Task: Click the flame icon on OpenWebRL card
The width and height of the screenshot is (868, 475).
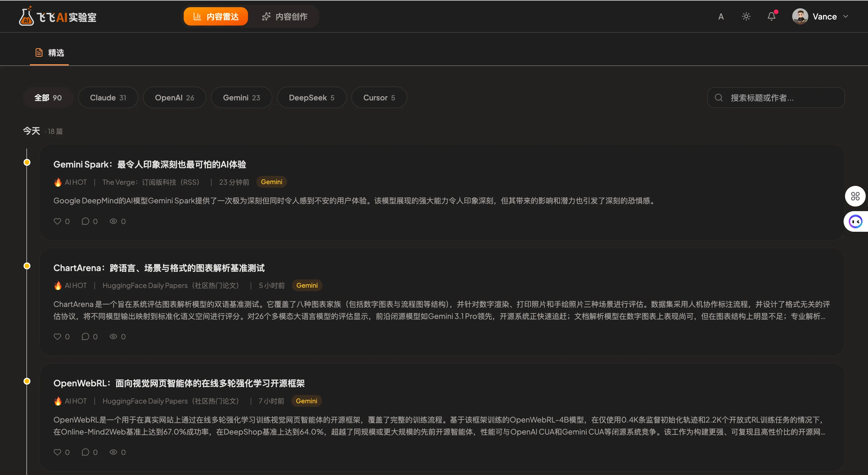Action: coord(58,401)
